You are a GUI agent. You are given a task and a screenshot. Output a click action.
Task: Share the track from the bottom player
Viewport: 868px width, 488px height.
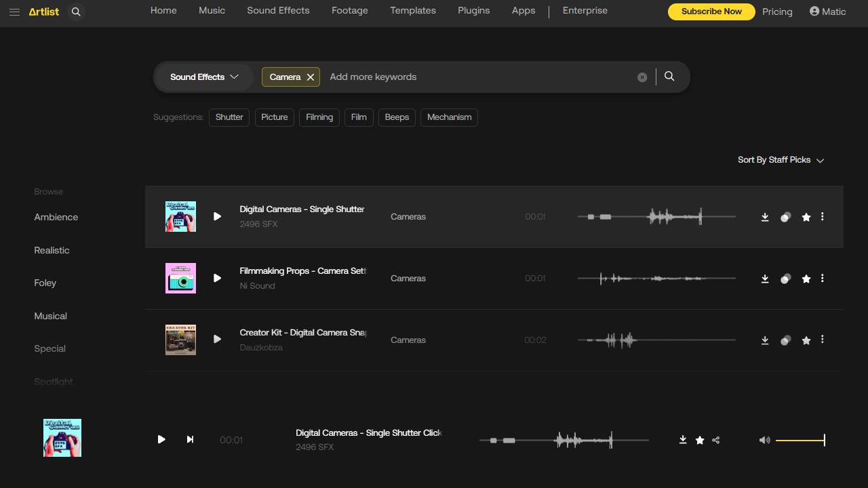coord(716,440)
